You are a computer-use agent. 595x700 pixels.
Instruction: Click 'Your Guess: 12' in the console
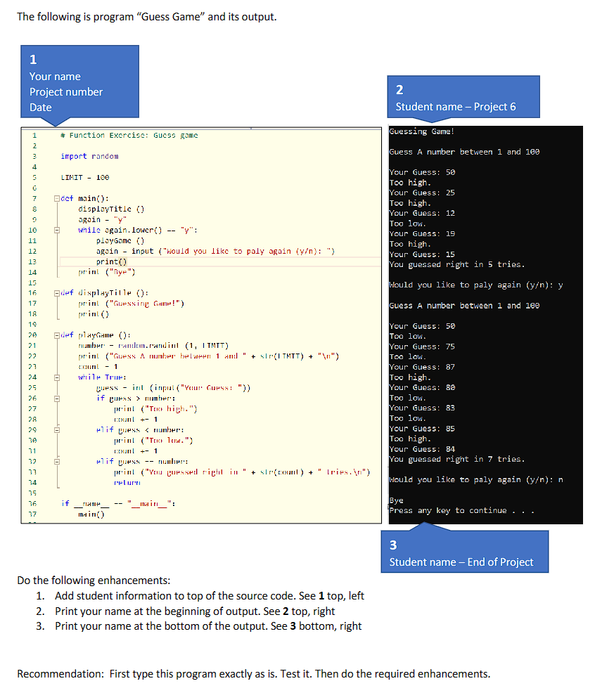[x=422, y=214]
